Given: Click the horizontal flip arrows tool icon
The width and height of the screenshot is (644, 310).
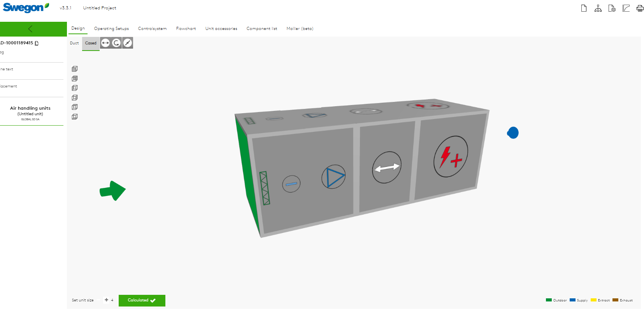Looking at the screenshot, I should 105,43.
